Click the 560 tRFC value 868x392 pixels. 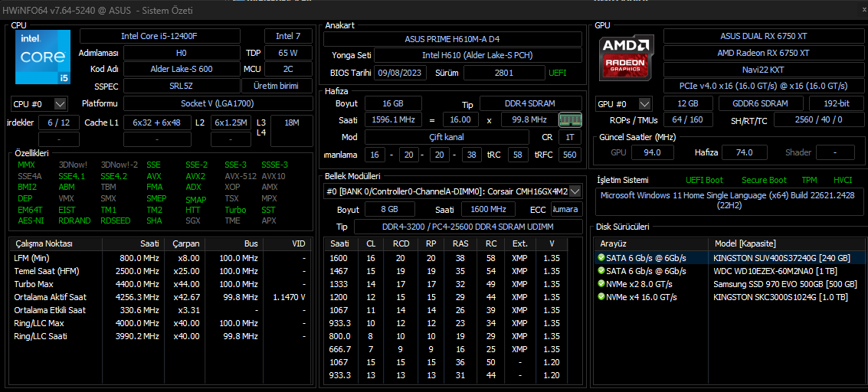[570, 155]
